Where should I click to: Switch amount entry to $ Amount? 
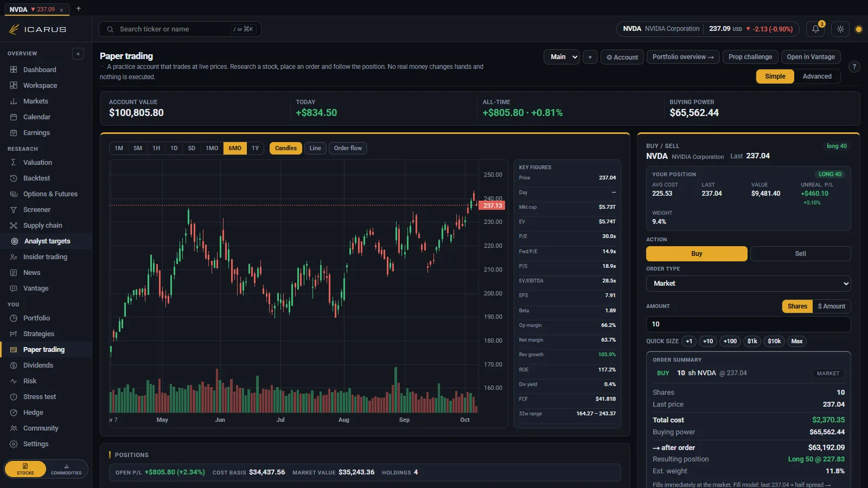pyautogui.click(x=832, y=306)
